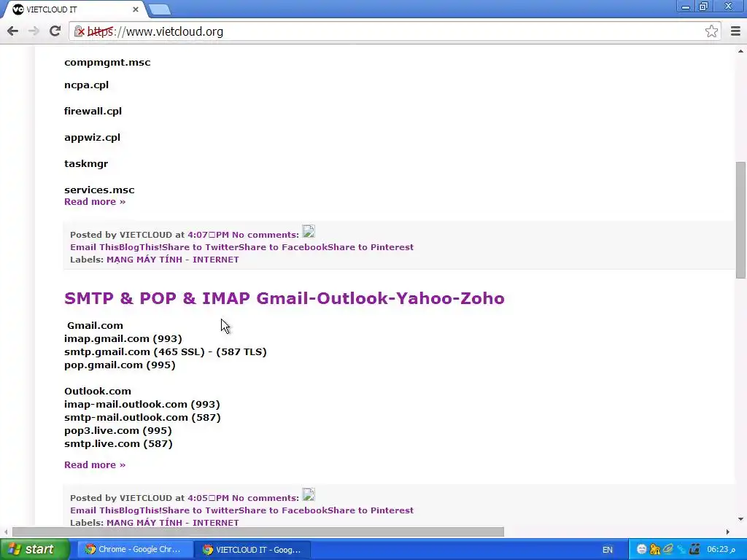Bookmark this page with the star icon

click(x=711, y=31)
